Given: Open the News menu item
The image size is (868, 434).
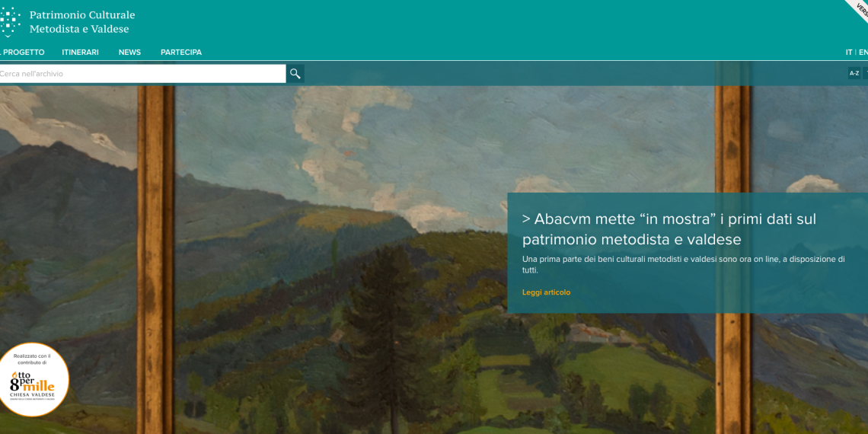Looking at the screenshot, I should (129, 52).
